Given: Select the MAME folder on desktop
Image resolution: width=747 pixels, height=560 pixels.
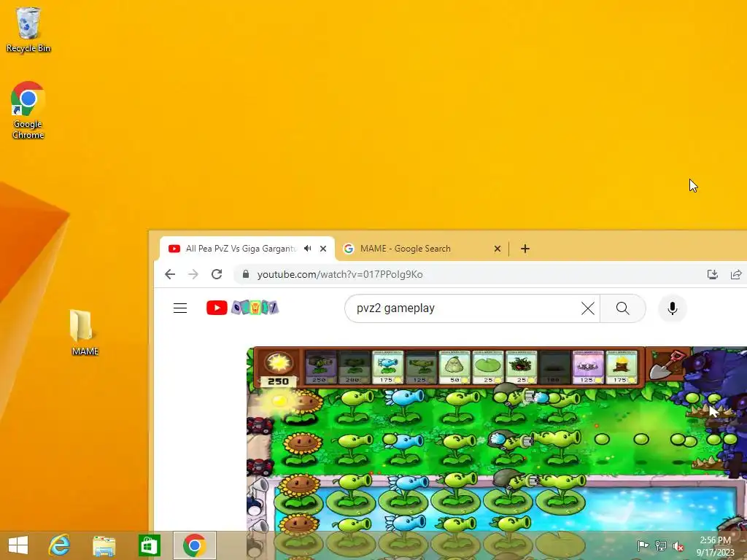Looking at the screenshot, I should (x=85, y=332).
